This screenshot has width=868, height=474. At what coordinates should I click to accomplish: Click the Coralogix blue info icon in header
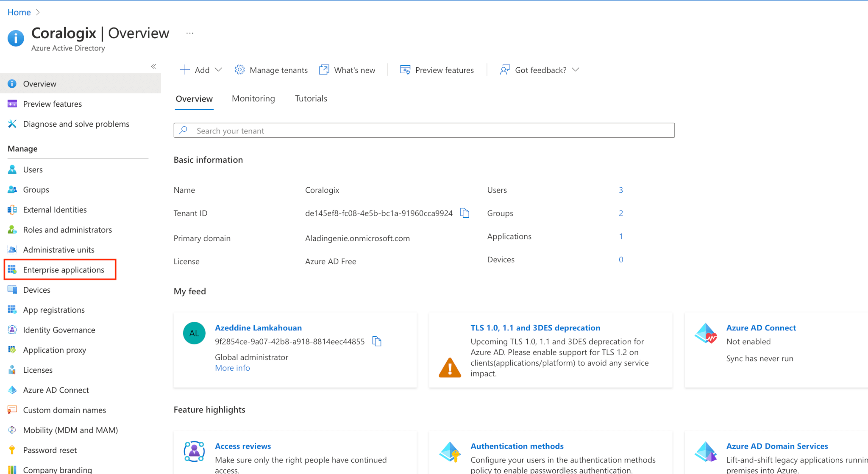click(16, 38)
